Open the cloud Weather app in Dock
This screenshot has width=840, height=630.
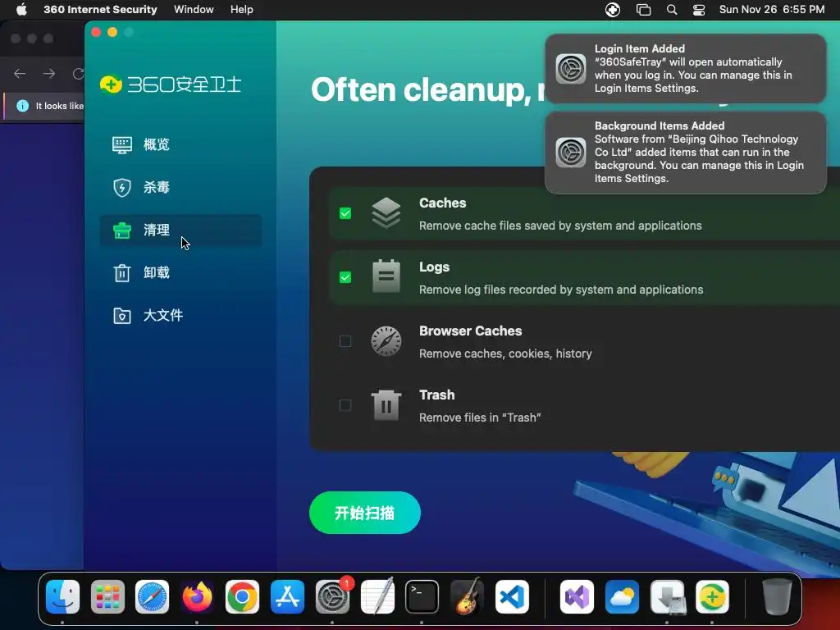click(x=622, y=597)
